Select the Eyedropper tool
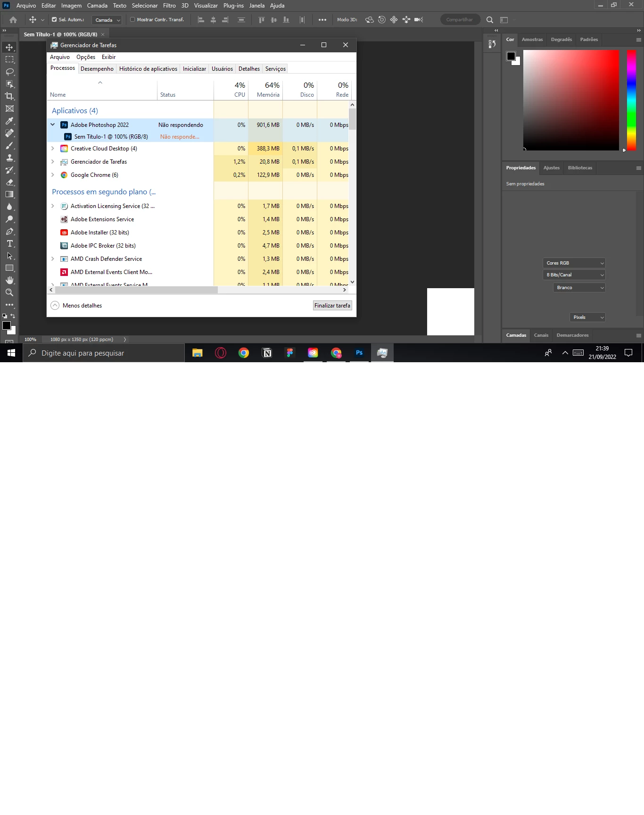The width and height of the screenshot is (644, 815). coord(9,121)
